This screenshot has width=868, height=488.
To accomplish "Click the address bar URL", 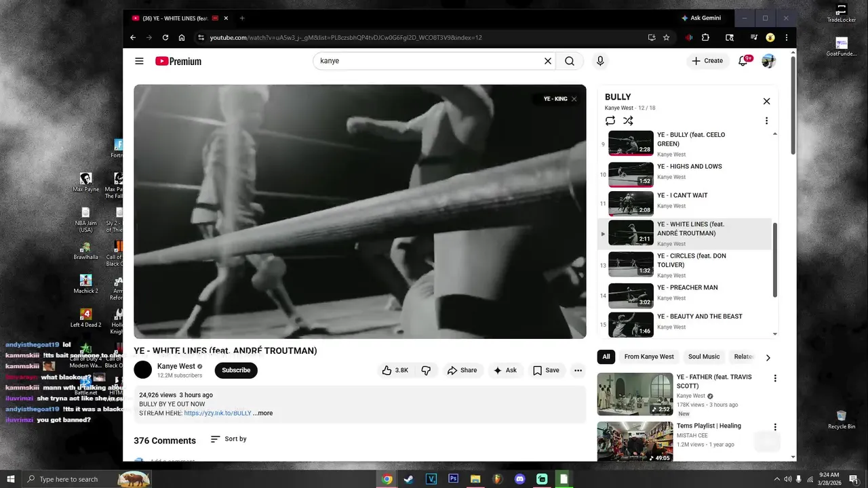I will tap(346, 37).
